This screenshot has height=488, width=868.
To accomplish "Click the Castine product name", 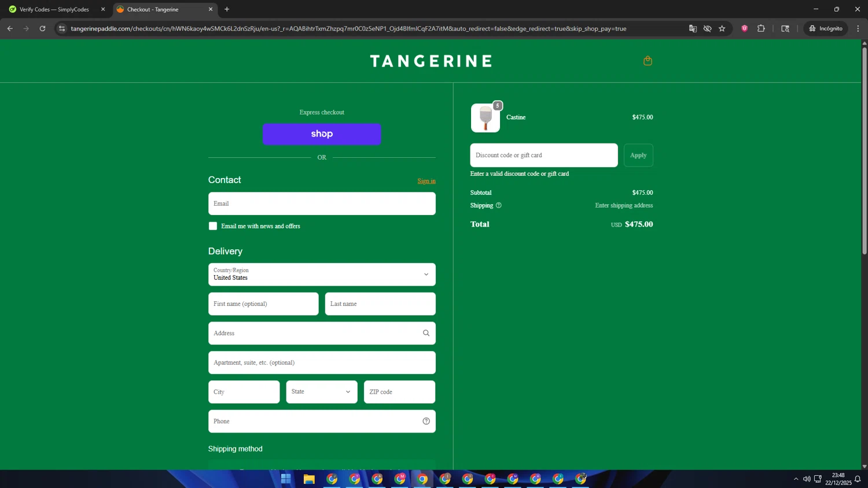I will [516, 117].
